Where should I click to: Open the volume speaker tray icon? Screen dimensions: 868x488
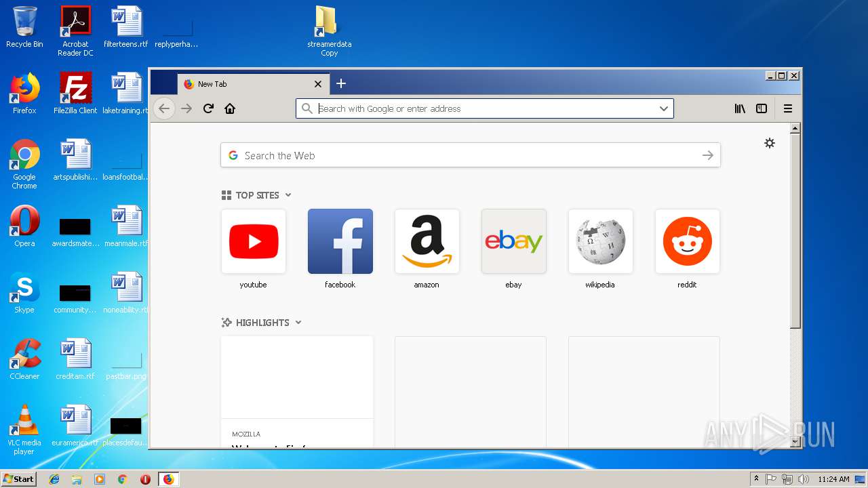pos(804,479)
